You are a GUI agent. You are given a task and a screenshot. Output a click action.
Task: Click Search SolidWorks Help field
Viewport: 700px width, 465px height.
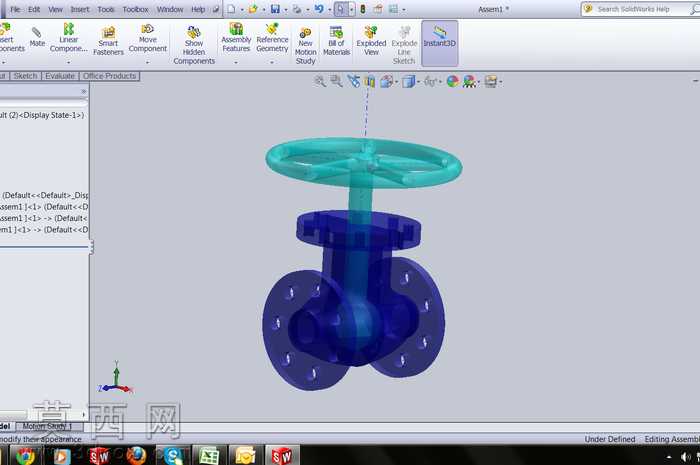point(640,9)
